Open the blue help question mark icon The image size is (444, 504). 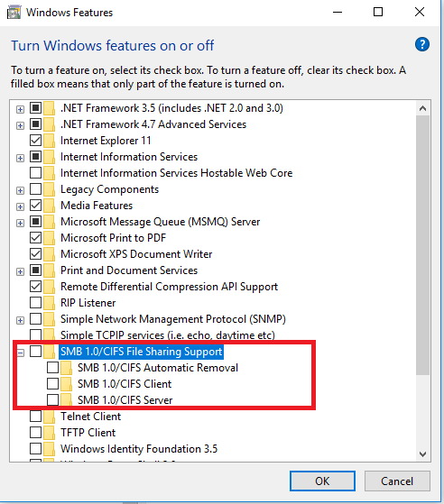pos(421,44)
